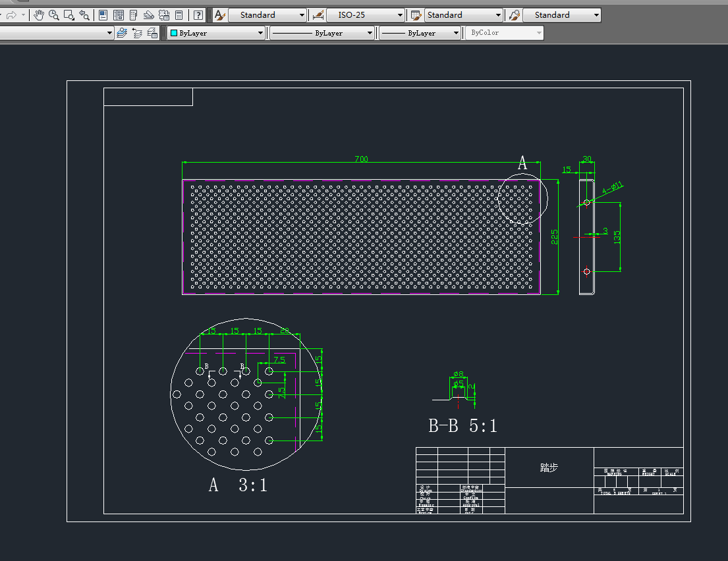728x561 pixels.
Task: Open the Dimension Style manager icon
Action: [318, 15]
